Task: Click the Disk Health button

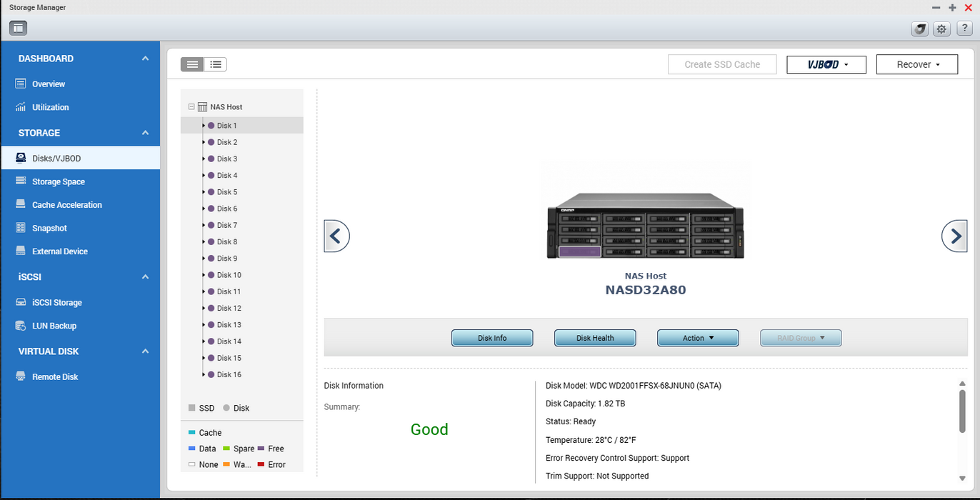Action: [x=595, y=338]
